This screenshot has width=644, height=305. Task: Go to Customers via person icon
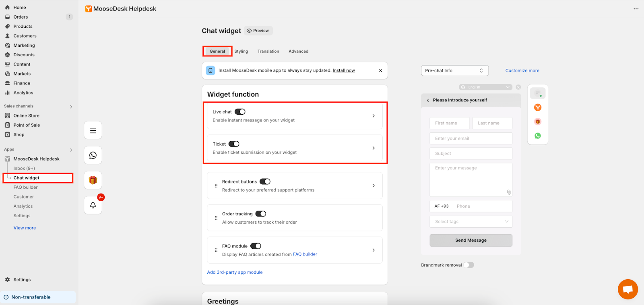point(7,36)
